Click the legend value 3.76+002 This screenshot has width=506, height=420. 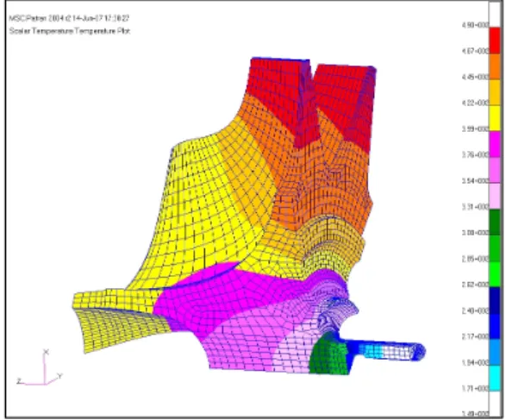475,155
